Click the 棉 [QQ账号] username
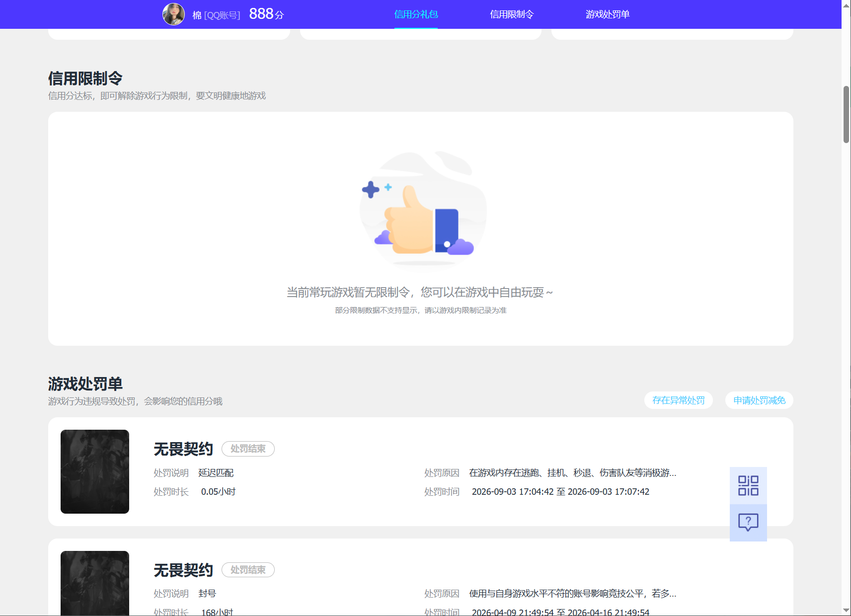 click(216, 15)
